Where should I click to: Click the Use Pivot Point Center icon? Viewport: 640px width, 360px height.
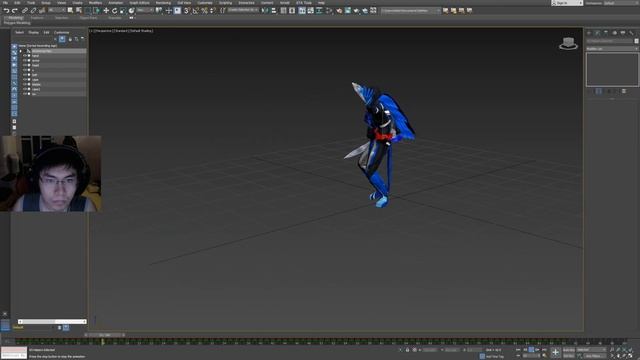click(159, 11)
